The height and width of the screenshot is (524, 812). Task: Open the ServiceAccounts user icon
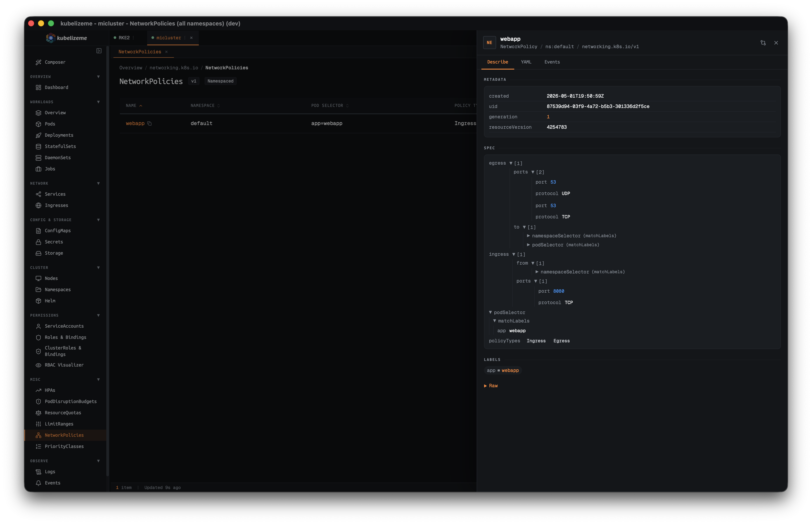pos(38,326)
